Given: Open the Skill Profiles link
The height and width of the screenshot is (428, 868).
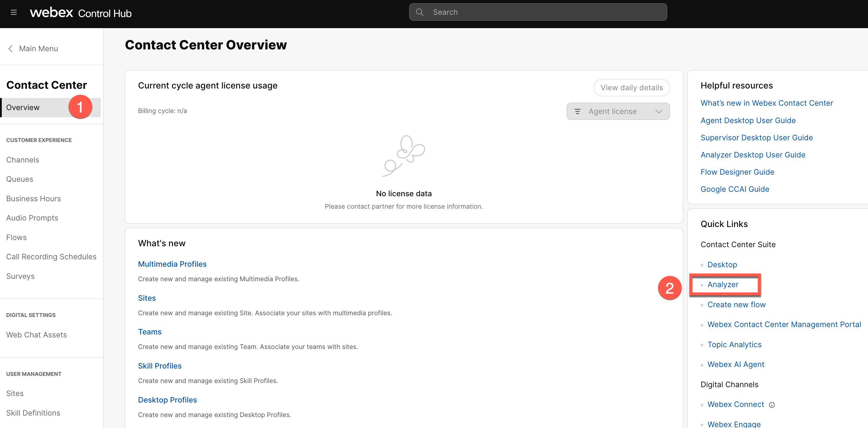Looking at the screenshot, I should (x=160, y=366).
